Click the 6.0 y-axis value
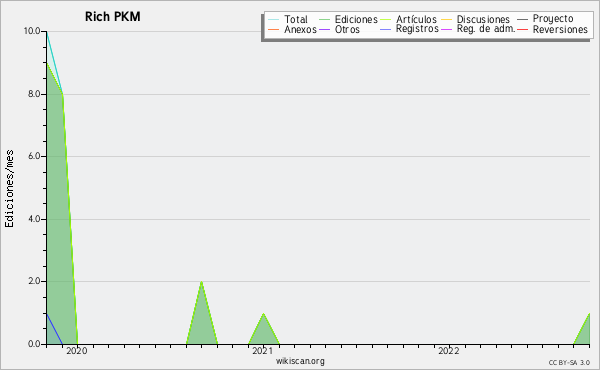The image size is (600, 370). point(34,156)
